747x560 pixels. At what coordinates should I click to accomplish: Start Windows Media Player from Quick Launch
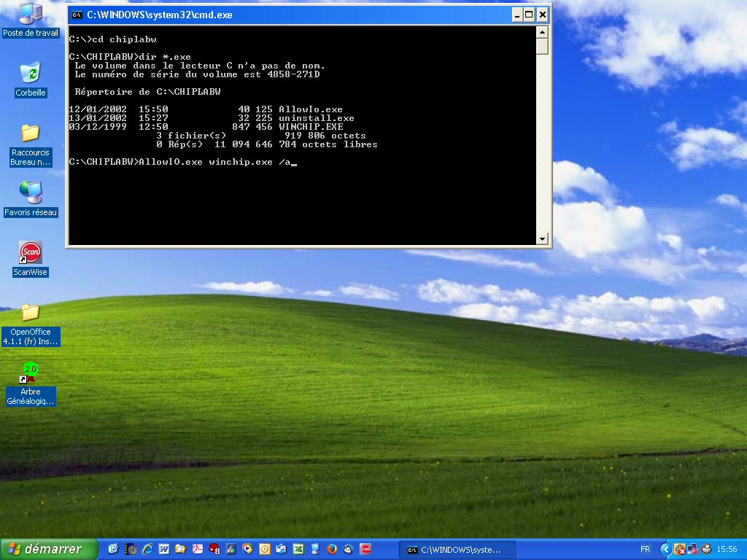(248, 549)
